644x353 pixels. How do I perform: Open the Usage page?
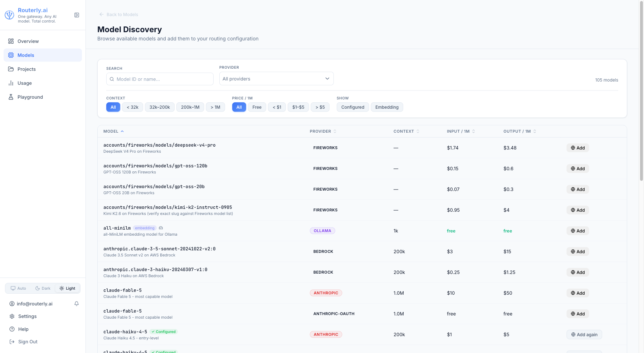pos(43,83)
